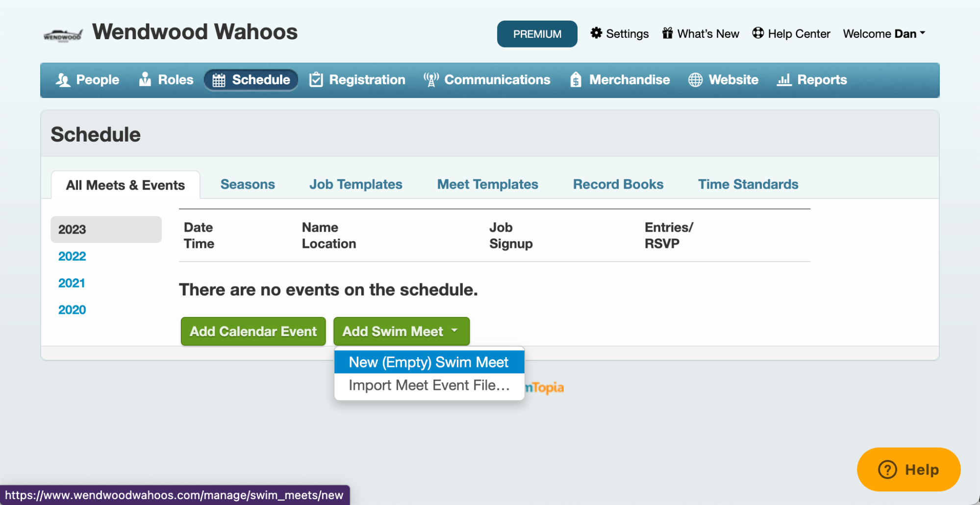Select Import Meet Event File option
The image size is (980, 505).
point(428,386)
